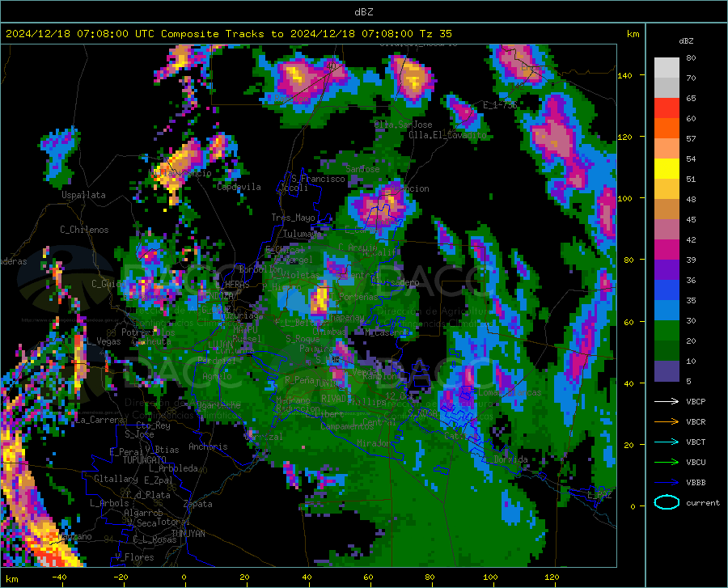Click the 'km' label in bottom left corner
This screenshot has height=588, width=728.
coord(11,579)
